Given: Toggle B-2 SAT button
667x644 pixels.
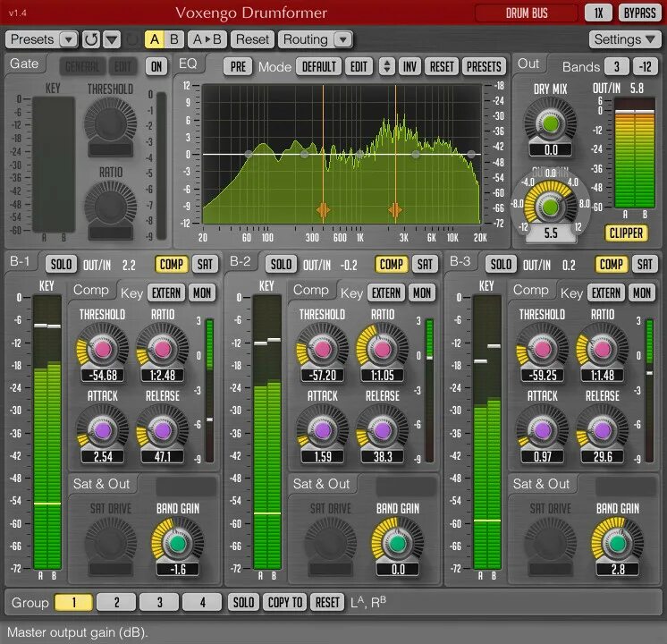Looking at the screenshot, I should click(x=425, y=265).
